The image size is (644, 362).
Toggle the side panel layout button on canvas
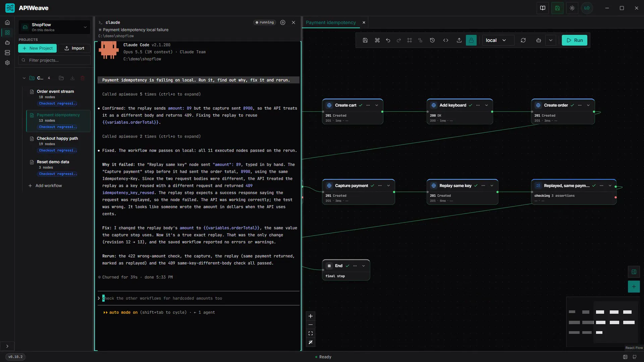[x=634, y=272]
